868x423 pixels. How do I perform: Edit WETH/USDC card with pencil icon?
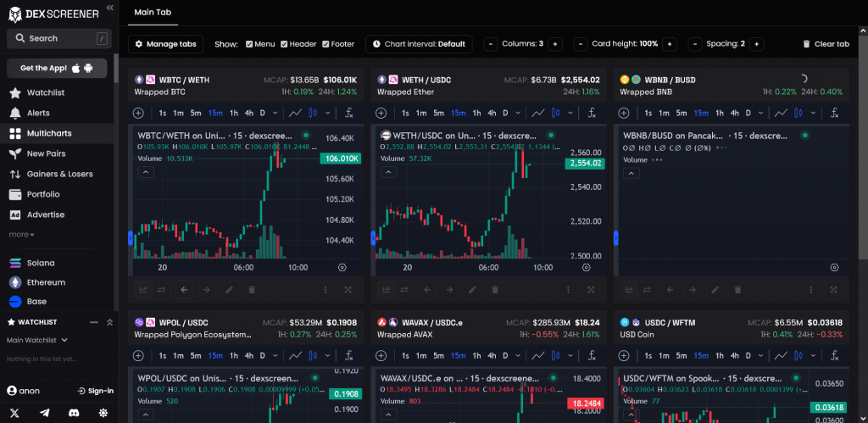click(x=471, y=290)
